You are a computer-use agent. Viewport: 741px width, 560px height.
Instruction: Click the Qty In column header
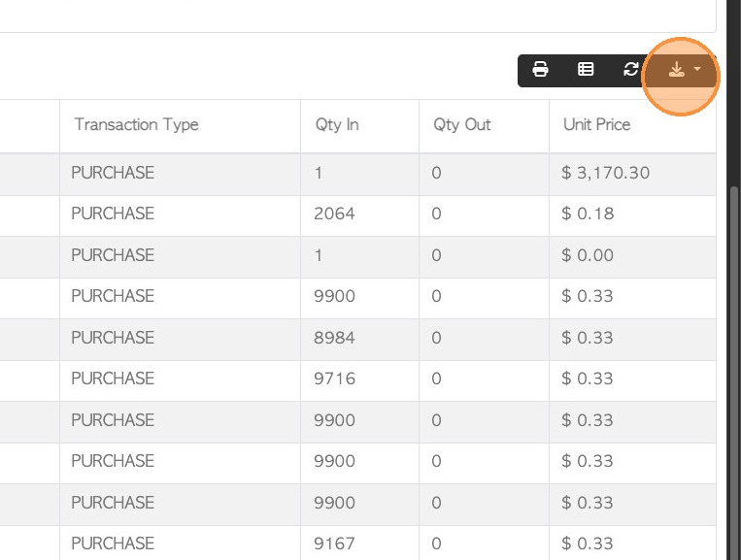(337, 124)
